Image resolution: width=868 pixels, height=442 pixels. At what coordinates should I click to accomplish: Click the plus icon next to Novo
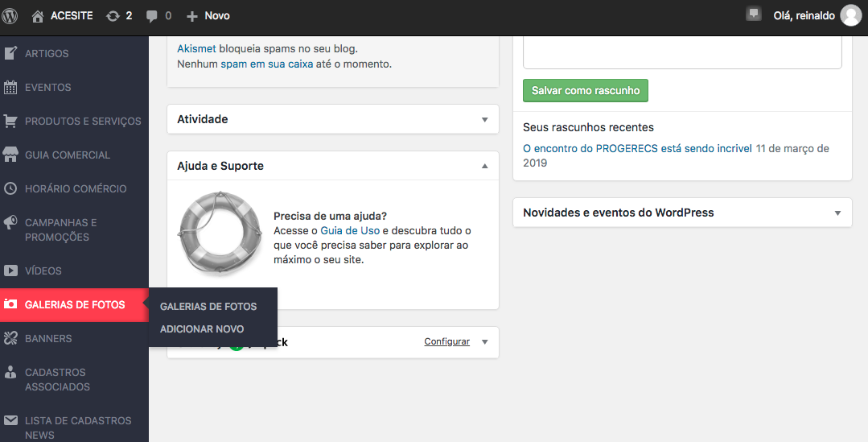(x=192, y=16)
